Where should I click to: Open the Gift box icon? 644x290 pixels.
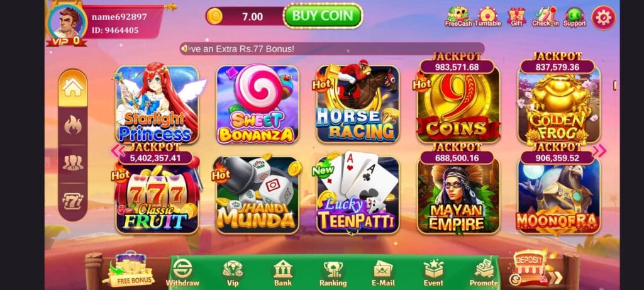coord(517,17)
